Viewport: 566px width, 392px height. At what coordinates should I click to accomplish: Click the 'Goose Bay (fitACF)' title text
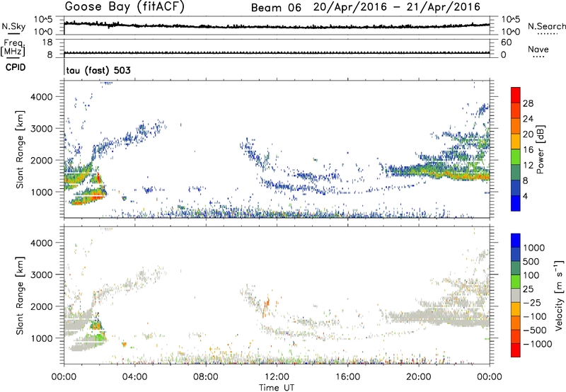125,7
